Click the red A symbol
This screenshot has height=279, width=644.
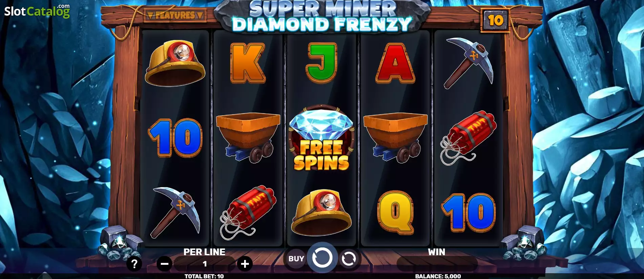pyautogui.click(x=395, y=63)
